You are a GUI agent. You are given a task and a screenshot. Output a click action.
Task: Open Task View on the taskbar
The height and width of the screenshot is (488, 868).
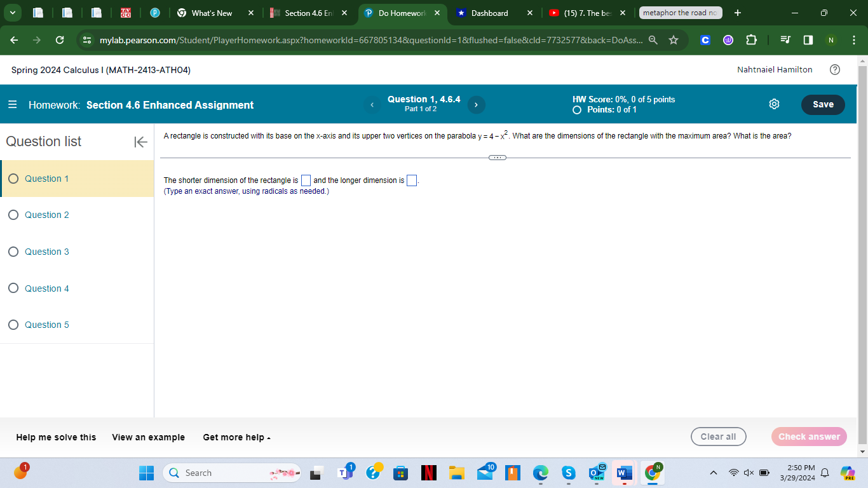(316, 473)
